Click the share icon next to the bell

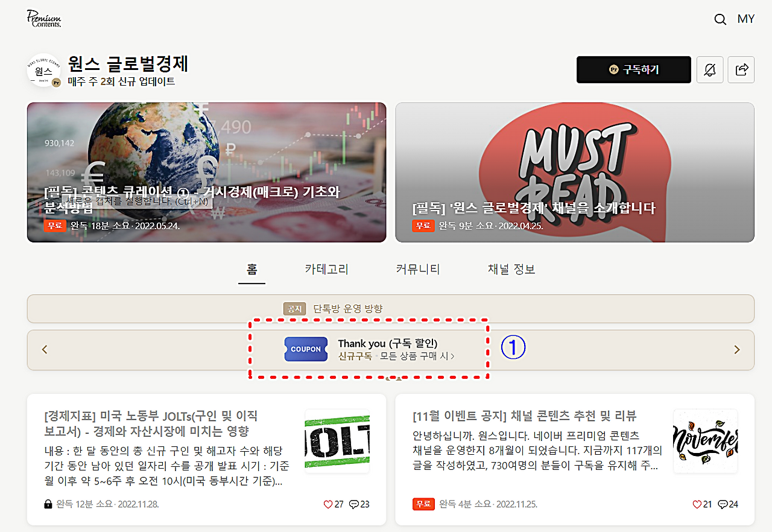pos(741,69)
